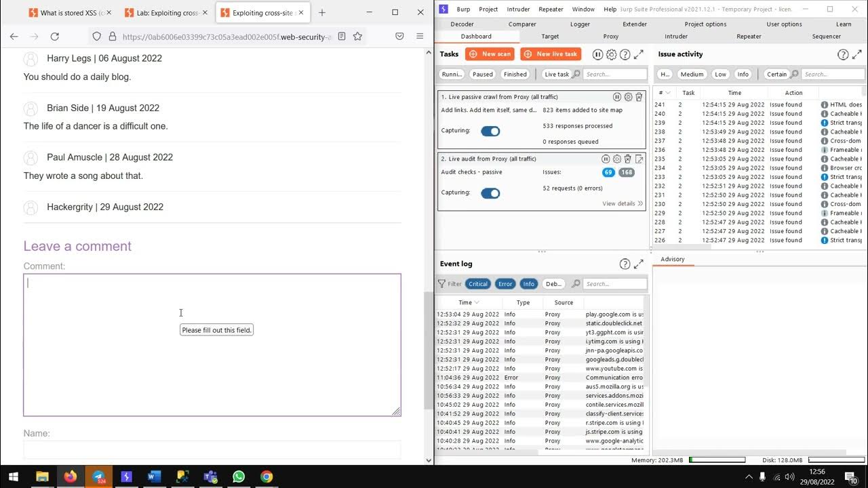
Task: Open help icon in Issue activity panel
Action: click(x=843, y=54)
